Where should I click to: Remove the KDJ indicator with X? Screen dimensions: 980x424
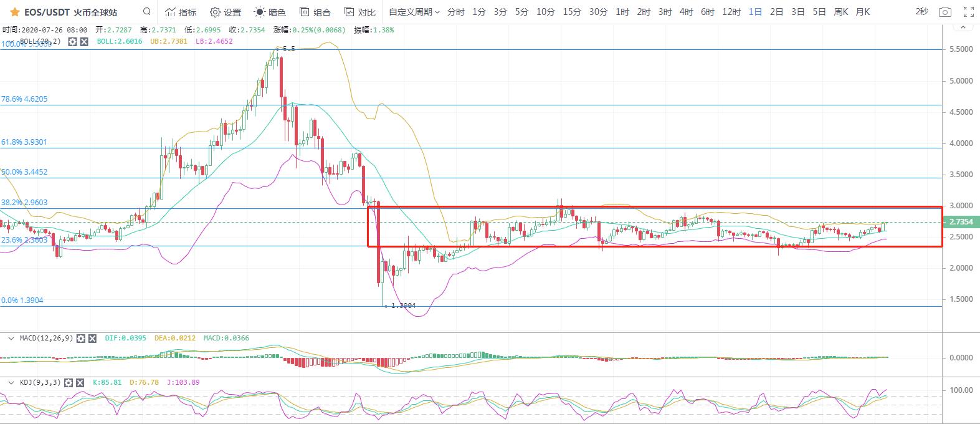tap(80, 382)
